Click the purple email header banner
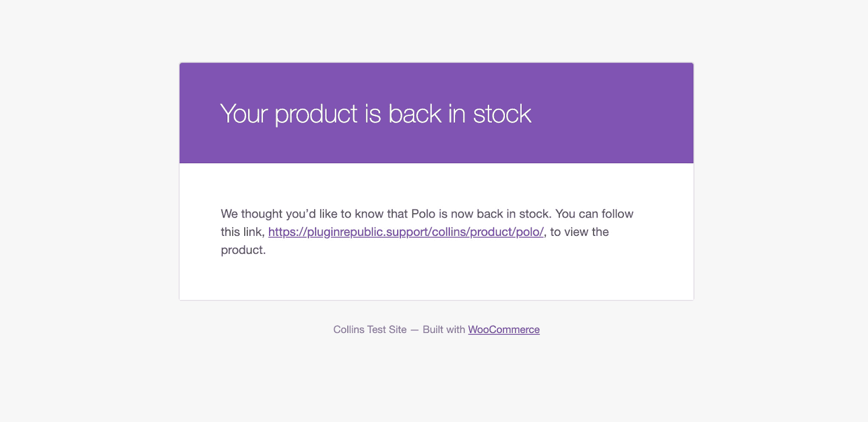Image resolution: width=868 pixels, height=422 pixels. tap(436, 113)
